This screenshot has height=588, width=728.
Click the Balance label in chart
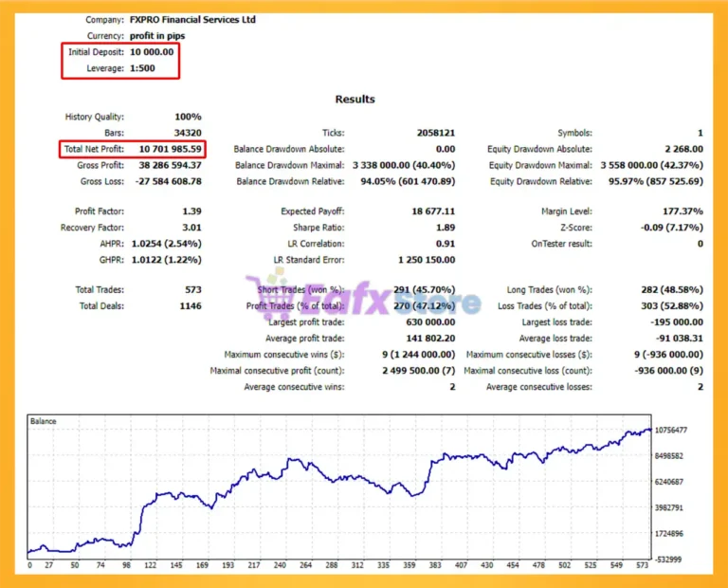pyautogui.click(x=44, y=421)
